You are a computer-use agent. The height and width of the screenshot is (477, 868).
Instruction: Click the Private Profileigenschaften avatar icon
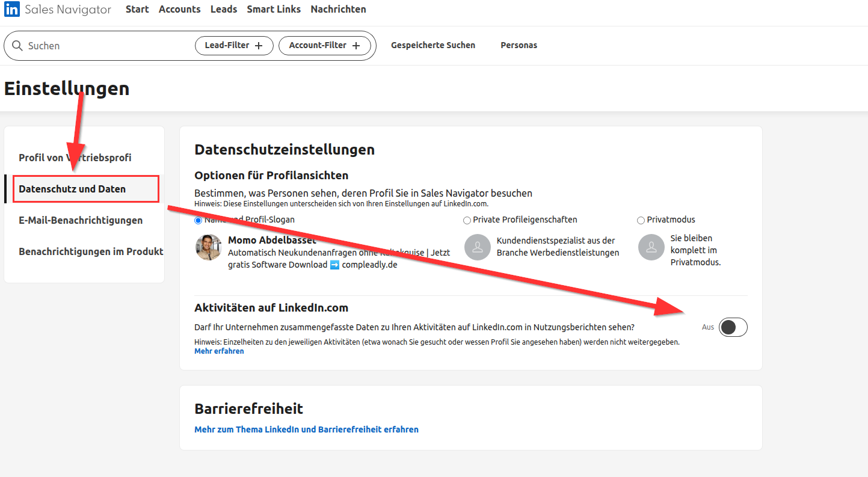coord(478,247)
